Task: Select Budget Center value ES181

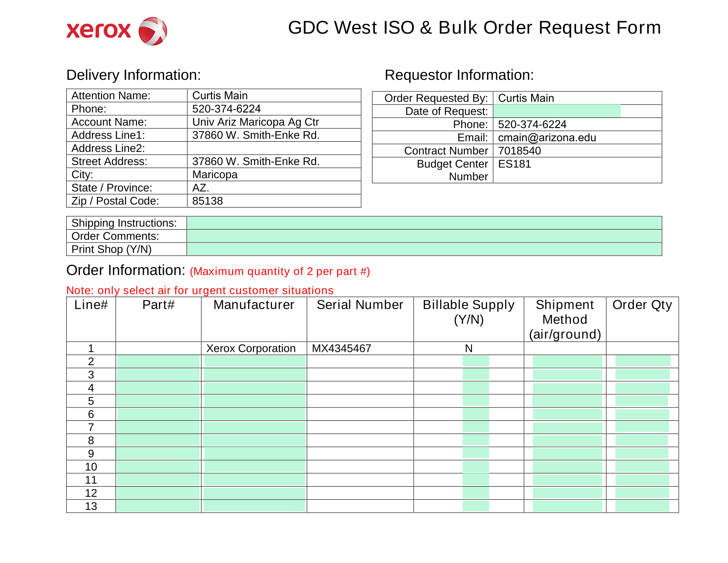Action: 514,164
